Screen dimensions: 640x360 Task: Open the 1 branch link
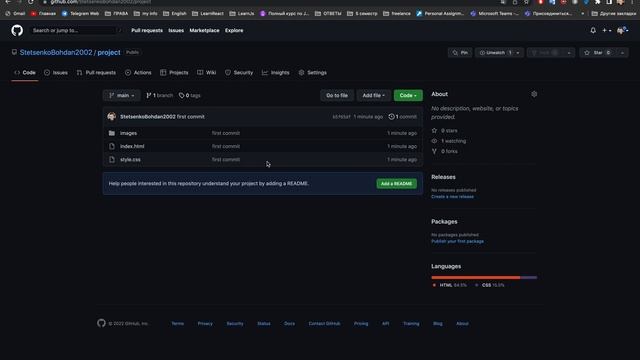[x=160, y=96]
